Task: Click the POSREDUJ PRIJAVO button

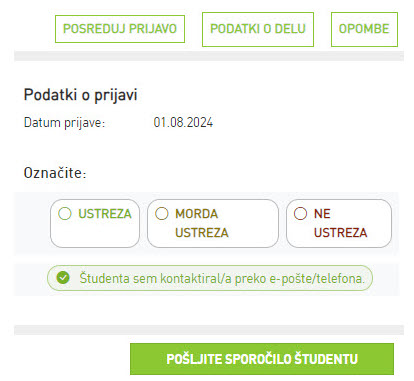Action: (x=120, y=29)
